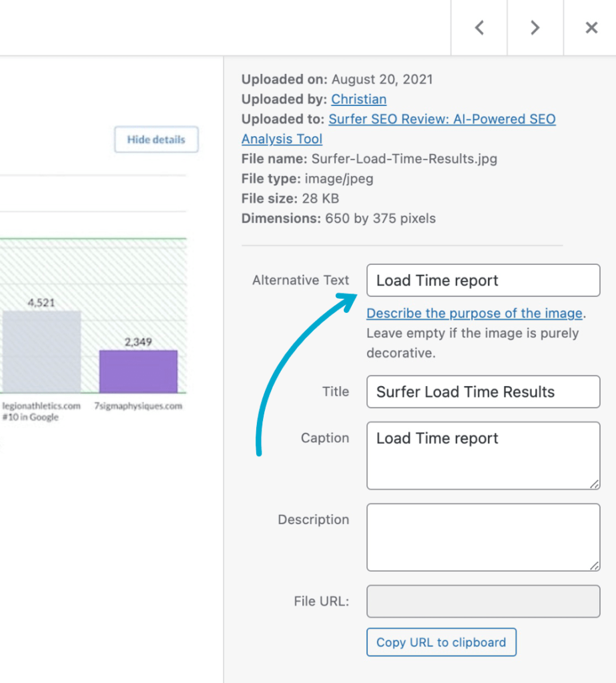Screen dimensions: 616x683
Task: Click the Hide details button
Action: 156,139
